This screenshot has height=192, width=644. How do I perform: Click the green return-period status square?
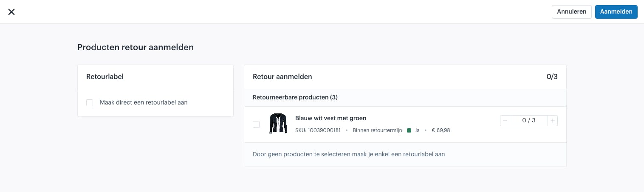pyautogui.click(x=409, y=130)
